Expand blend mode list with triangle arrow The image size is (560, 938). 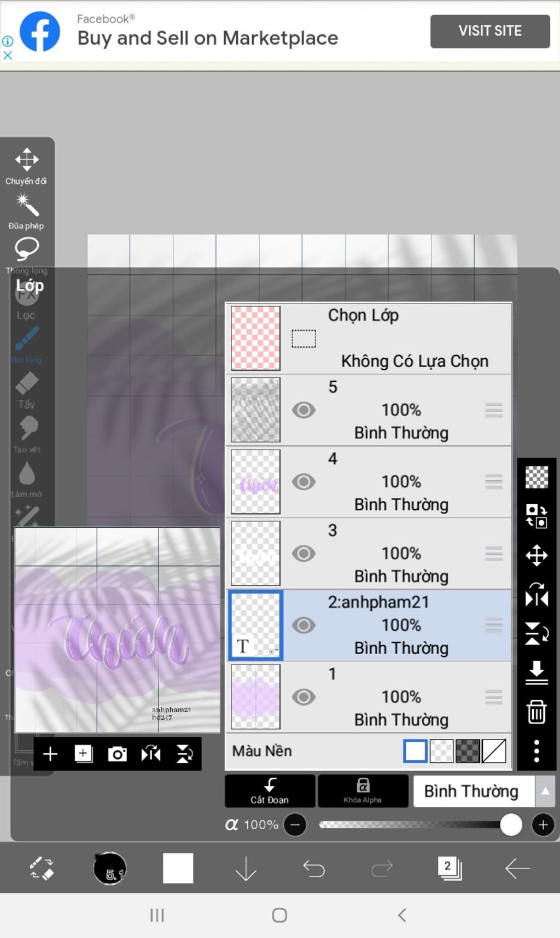click(x=545, y=791)
